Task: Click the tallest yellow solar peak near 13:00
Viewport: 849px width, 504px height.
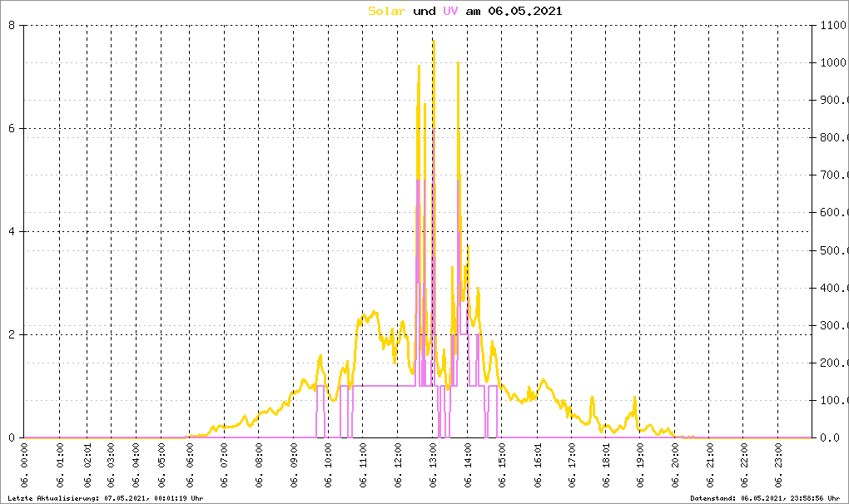Action: click(433, 42)
